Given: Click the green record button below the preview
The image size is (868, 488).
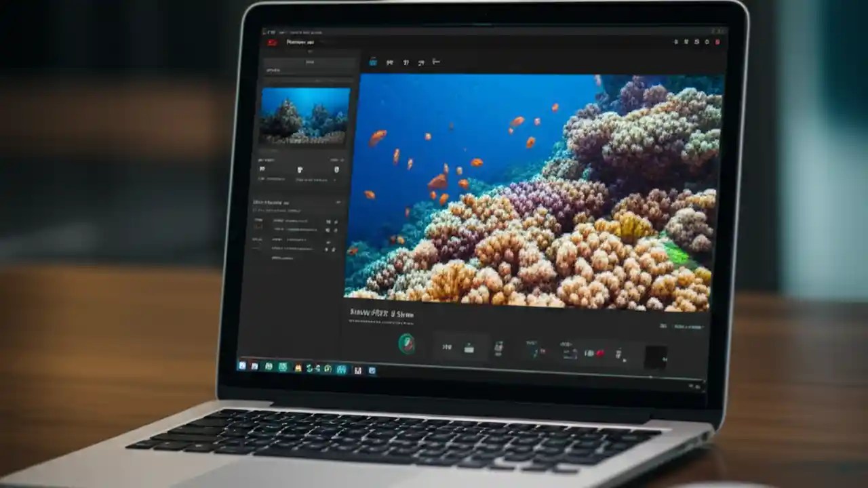Looking at the screenshot, I should [405, 345].
